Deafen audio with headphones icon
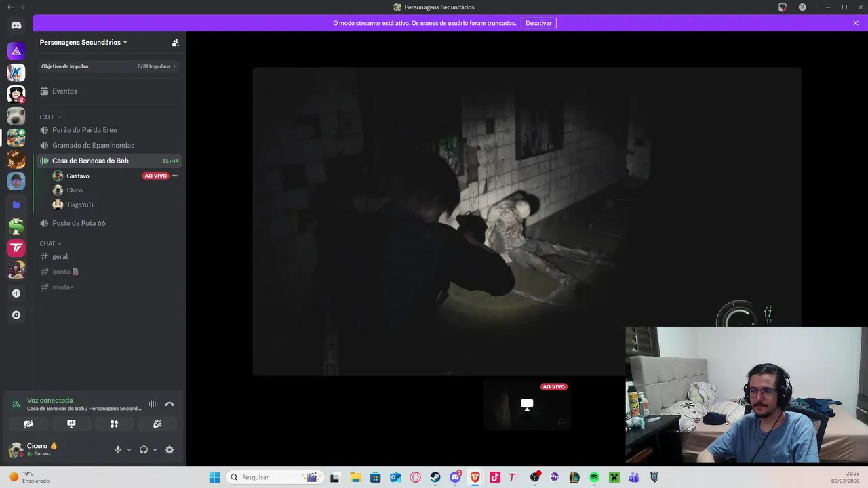Image resolution: width=868 pixels, height=488 pixels. pos(144,449)
